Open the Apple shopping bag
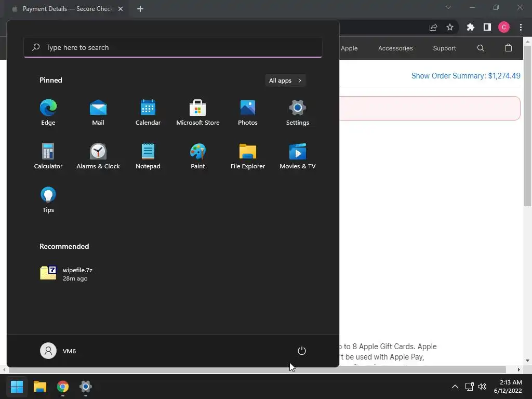This screenshot has width=532, height=399. point(508,48)
